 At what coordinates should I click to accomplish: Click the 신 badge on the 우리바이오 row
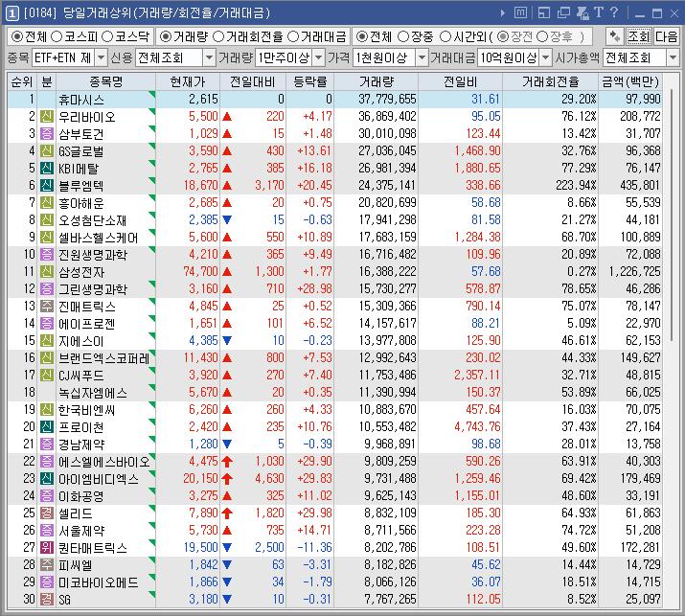click(x=47, y=117)
